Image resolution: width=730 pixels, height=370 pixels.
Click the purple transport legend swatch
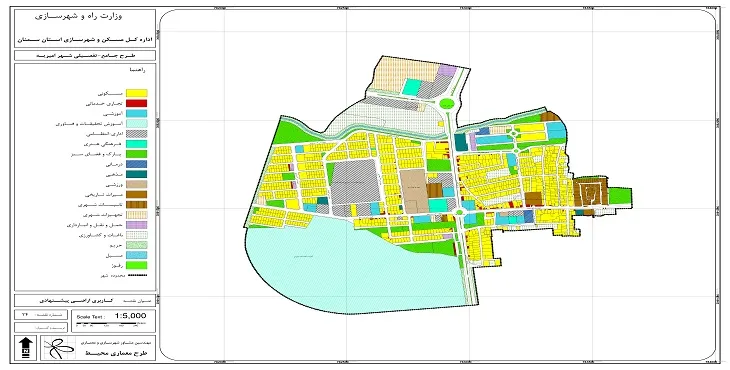(136, 225)
